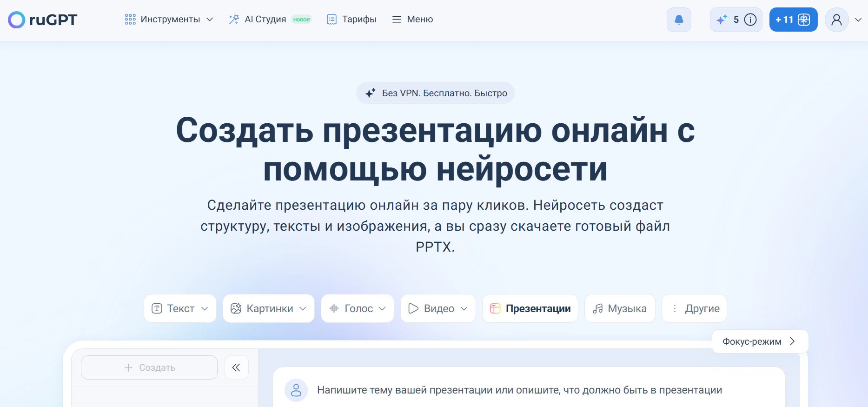Collapse the sidebar with double-chevron
This screenshot has height=407, width=868.
point(236,367)
